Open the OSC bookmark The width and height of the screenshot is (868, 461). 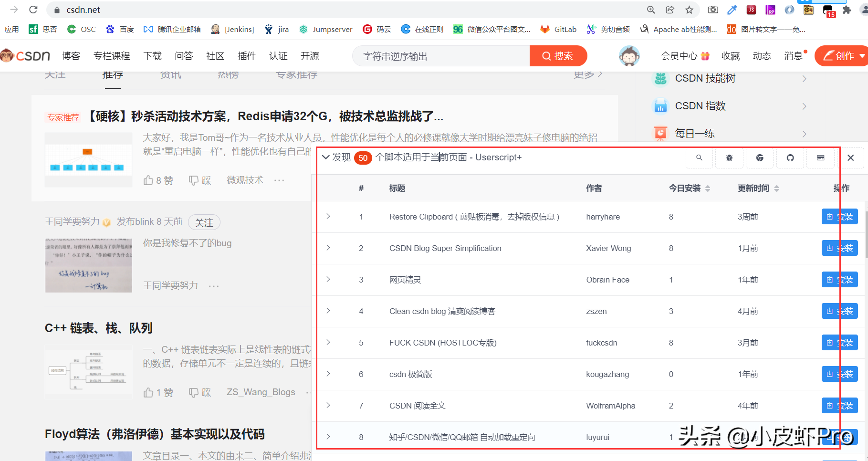[81, 29]
